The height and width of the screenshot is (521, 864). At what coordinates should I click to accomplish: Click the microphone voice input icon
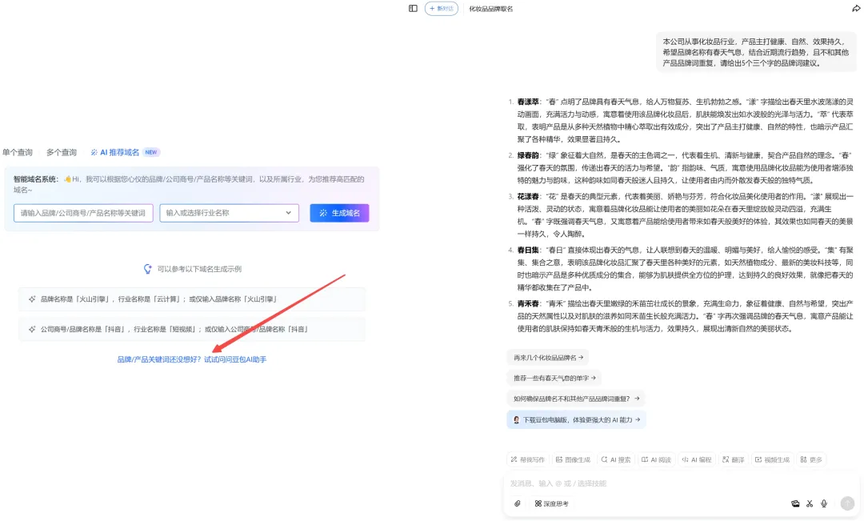click(x=824, y=503)
